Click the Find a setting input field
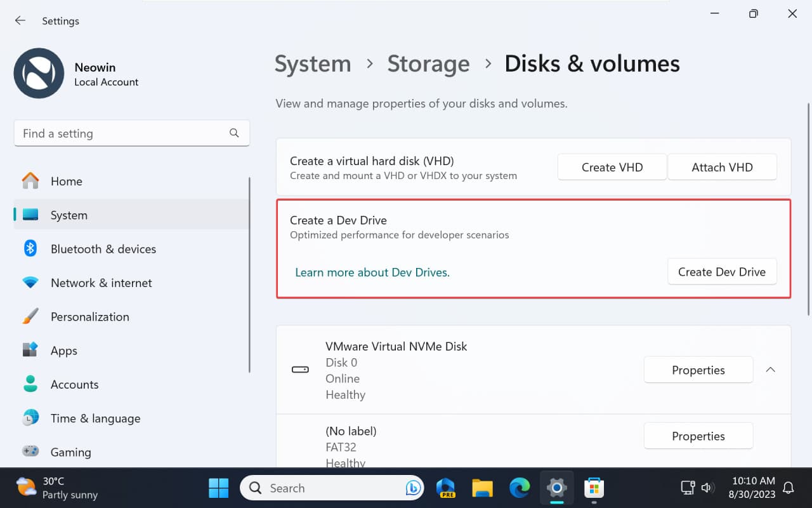Viewport: 812px width, 508px height. click(114, 133)
